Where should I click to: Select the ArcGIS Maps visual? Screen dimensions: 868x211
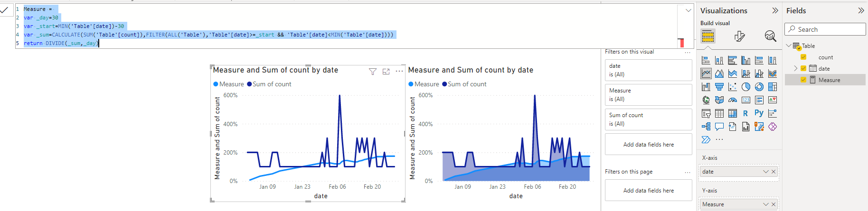click(x=759, y=127)
